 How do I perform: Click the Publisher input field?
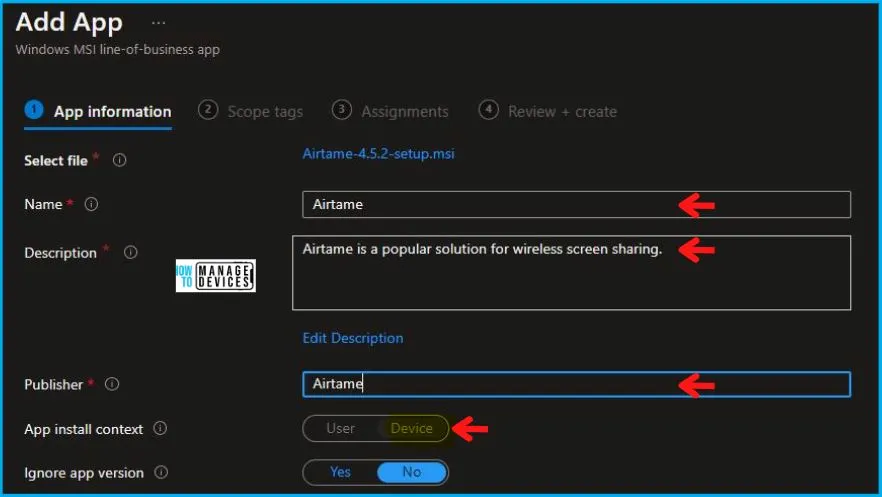577,384
